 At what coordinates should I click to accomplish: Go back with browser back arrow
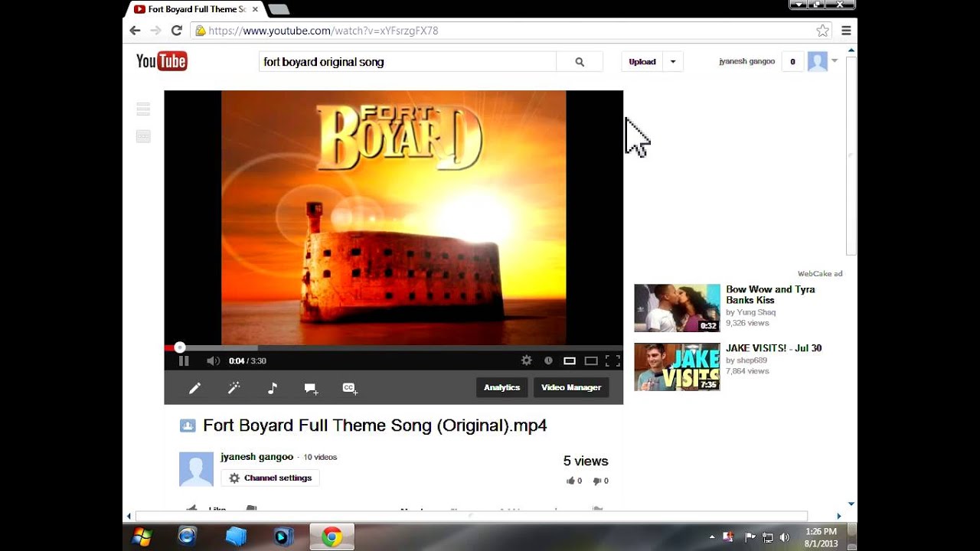[x=136, y=31]
